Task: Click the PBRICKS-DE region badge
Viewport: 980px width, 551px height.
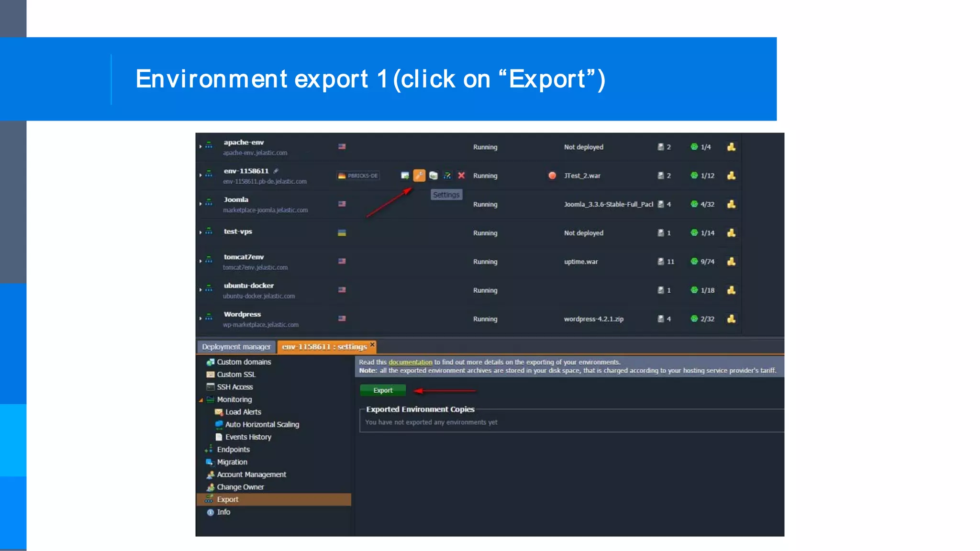Action: pos(358,176)
